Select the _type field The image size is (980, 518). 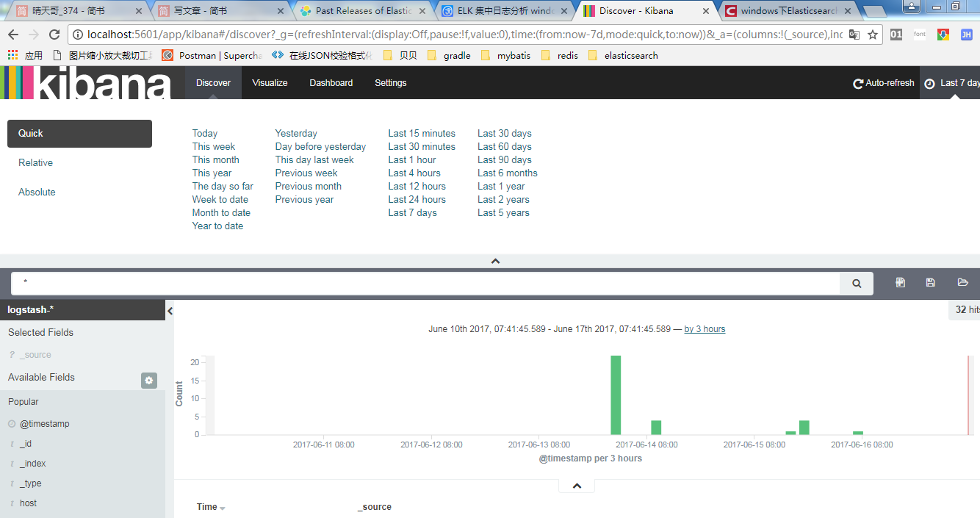click(31, 483)
